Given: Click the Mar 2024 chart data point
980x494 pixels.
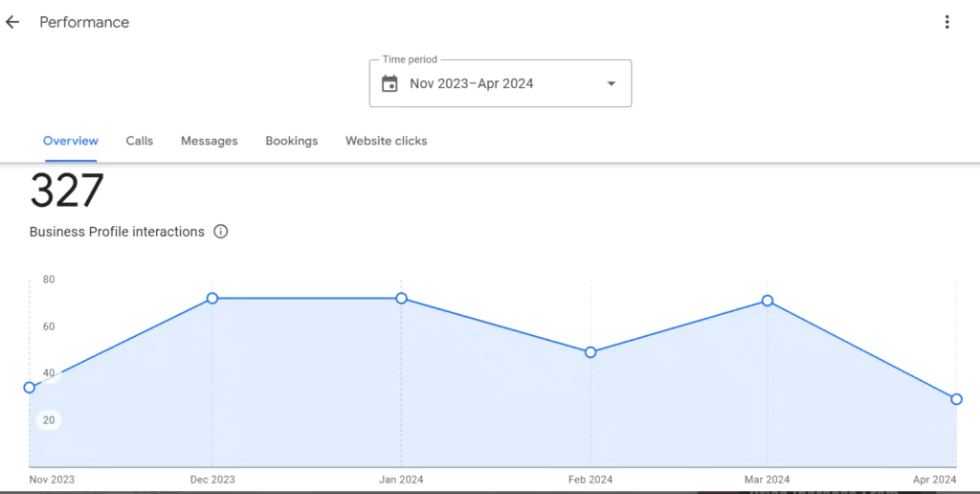Looking at the screenshot, I should point(768,301).
